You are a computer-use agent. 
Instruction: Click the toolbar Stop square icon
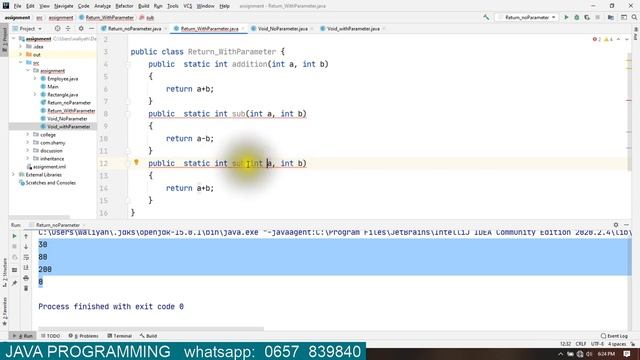click(x=598, y=18)
